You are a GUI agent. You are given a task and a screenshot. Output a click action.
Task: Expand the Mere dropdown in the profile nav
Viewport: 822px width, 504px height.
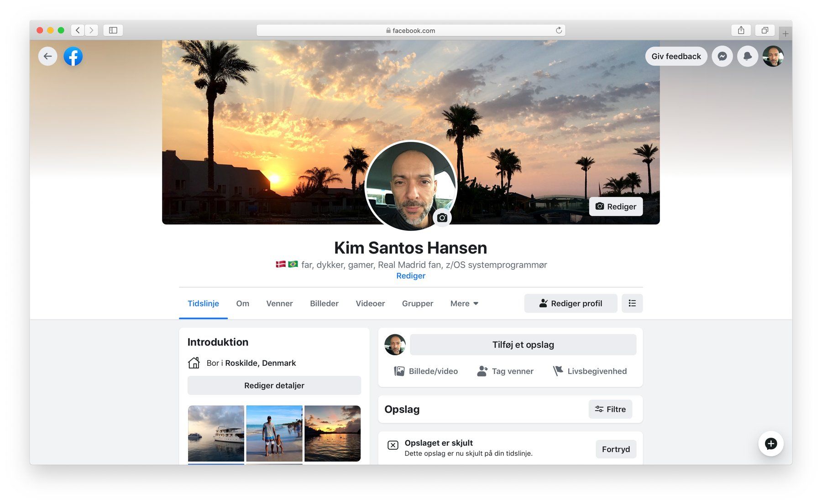[464, 303]
